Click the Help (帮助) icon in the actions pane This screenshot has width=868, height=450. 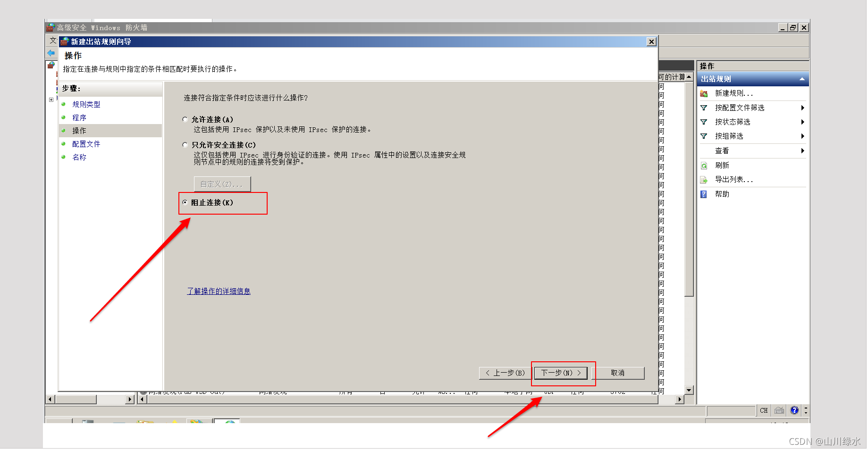pos(704,194)
